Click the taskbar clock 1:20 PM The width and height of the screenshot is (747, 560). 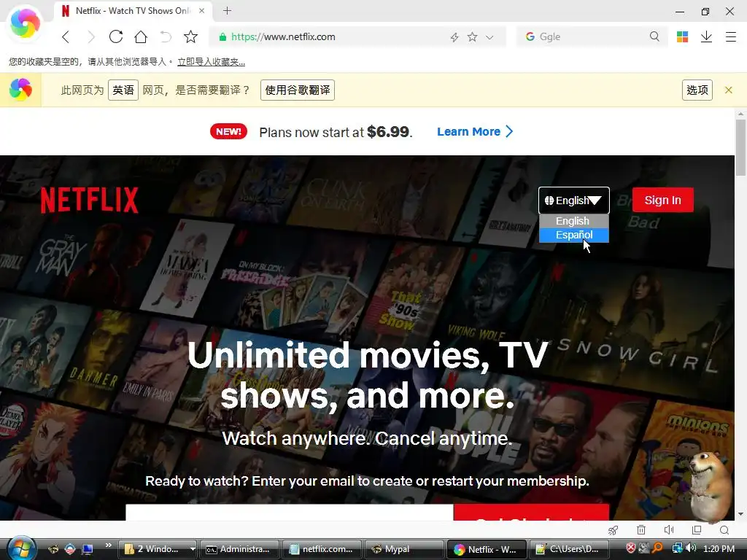[719, 548]
